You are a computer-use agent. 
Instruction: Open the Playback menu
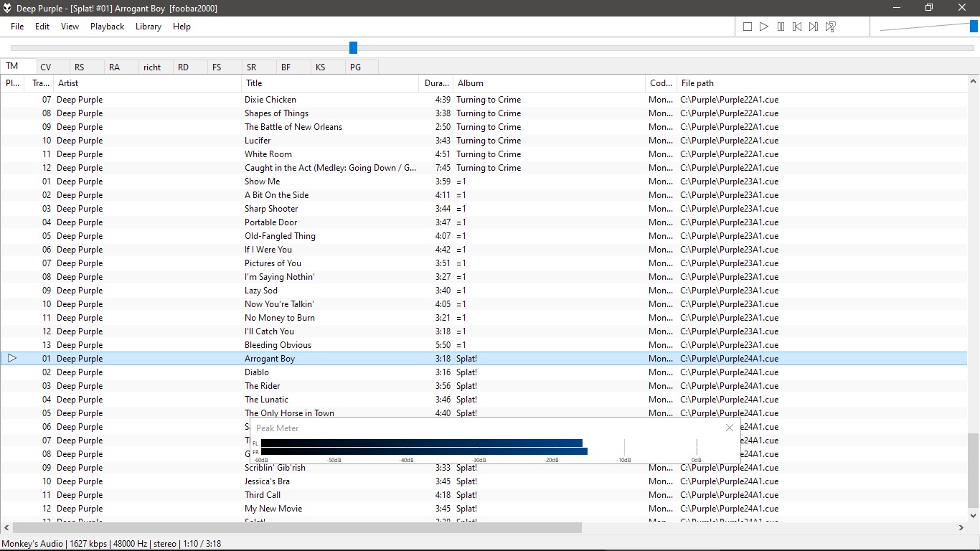107,27
